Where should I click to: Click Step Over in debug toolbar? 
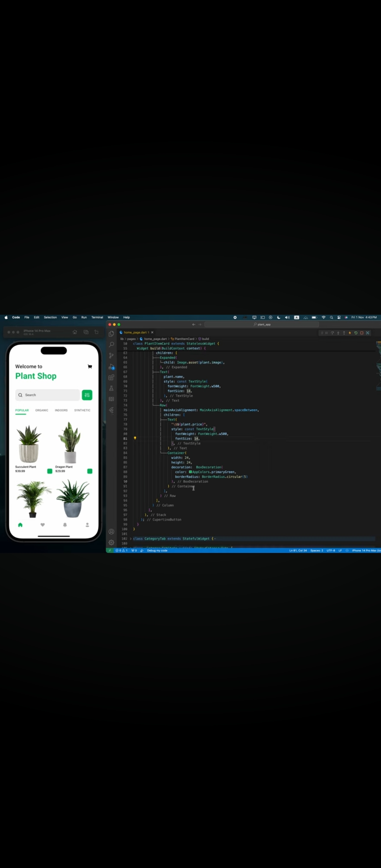tap(332, 333)
